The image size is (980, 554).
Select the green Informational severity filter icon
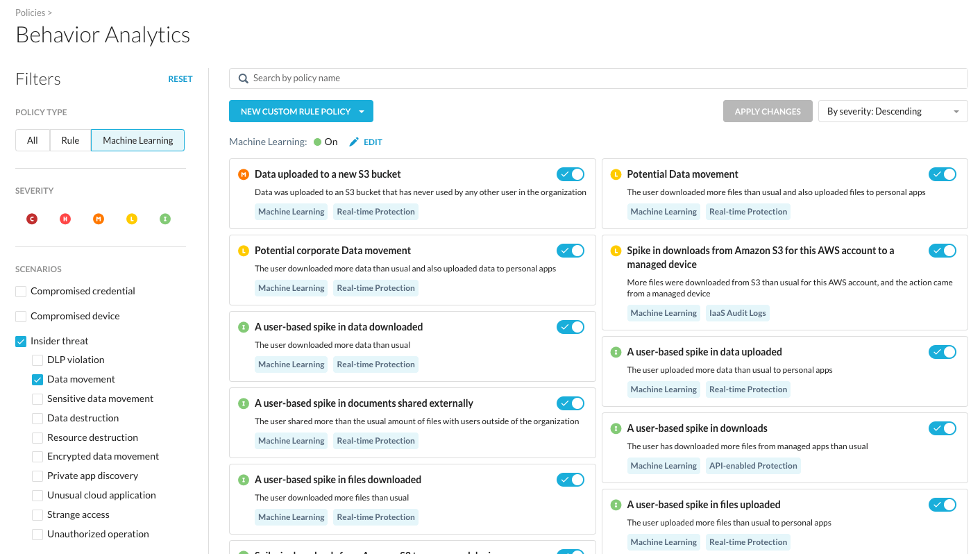point(165,219)
